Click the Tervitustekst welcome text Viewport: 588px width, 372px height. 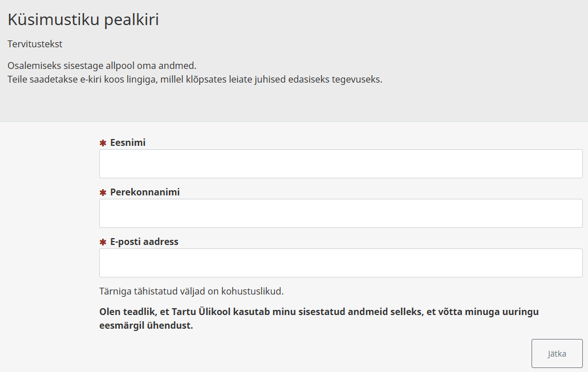click(35, 44)
